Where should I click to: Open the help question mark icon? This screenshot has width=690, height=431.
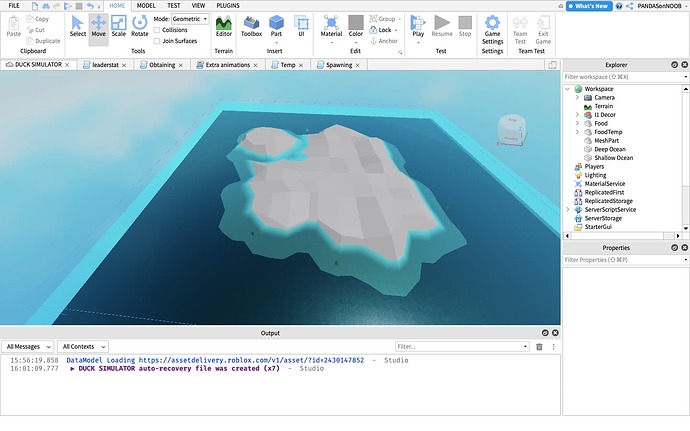(619, 6)
